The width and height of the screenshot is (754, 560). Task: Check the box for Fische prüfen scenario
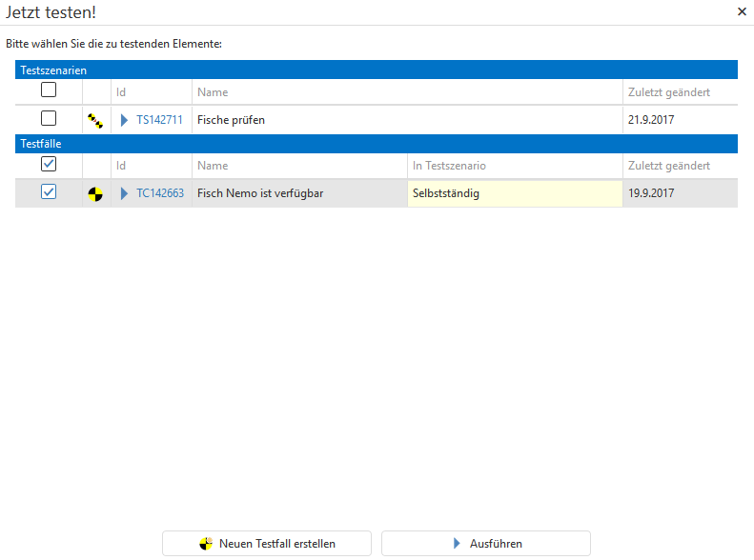pyautogui.click(x=49, y=119)
